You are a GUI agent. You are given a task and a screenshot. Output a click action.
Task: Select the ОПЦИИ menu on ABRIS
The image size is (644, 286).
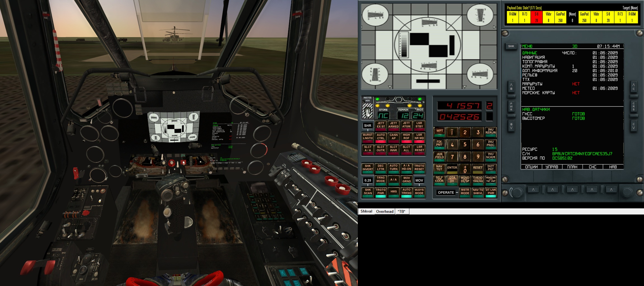pos(531,167)
